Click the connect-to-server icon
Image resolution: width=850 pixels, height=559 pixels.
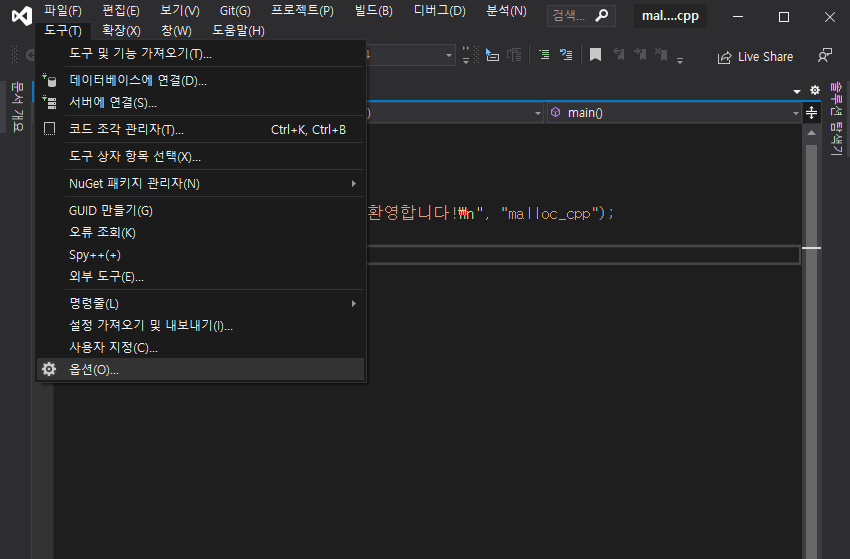coord(49,102)
